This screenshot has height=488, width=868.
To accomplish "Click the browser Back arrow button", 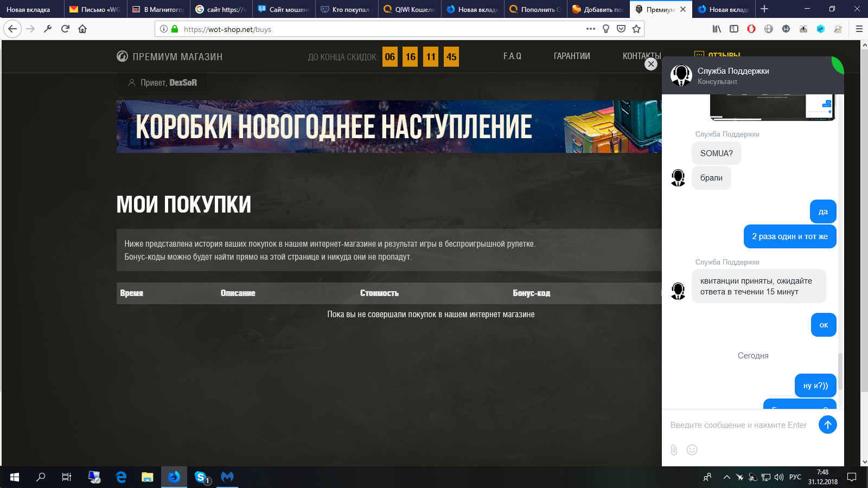I will tap(12, 29).
